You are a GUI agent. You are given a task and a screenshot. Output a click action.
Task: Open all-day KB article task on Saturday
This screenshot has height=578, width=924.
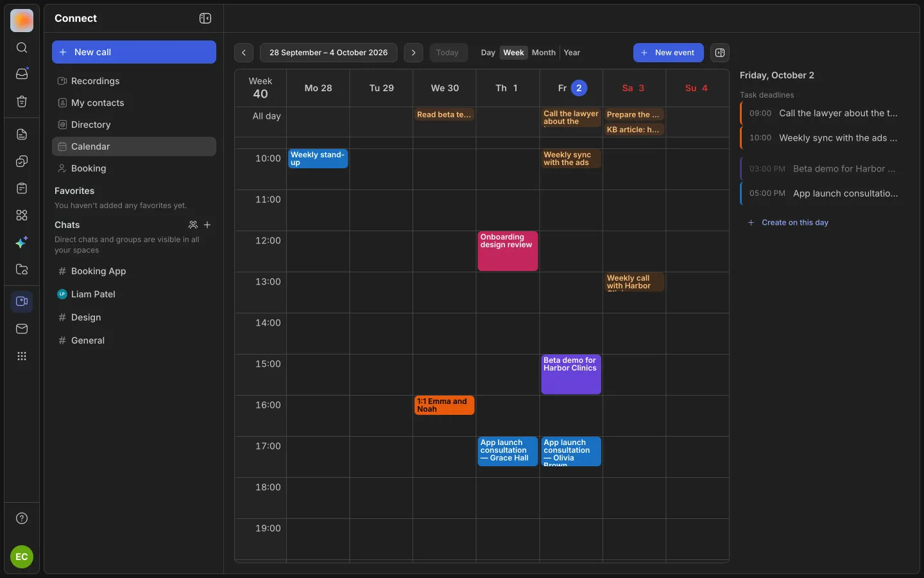coord(634,129)
